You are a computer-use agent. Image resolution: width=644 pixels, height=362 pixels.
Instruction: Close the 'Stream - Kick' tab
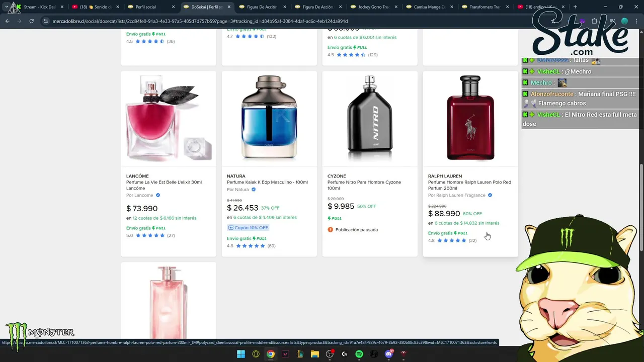(x=62, y=7)
